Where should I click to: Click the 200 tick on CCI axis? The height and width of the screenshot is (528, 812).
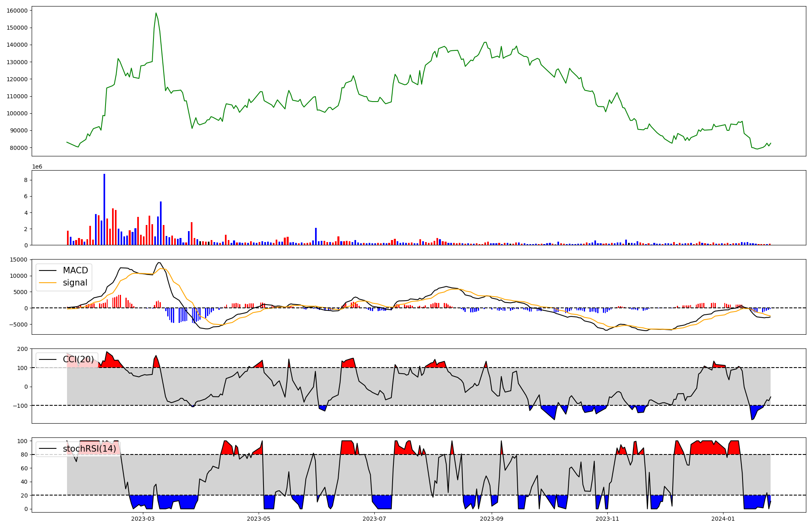pyautogui.click(x=23, y=349)
